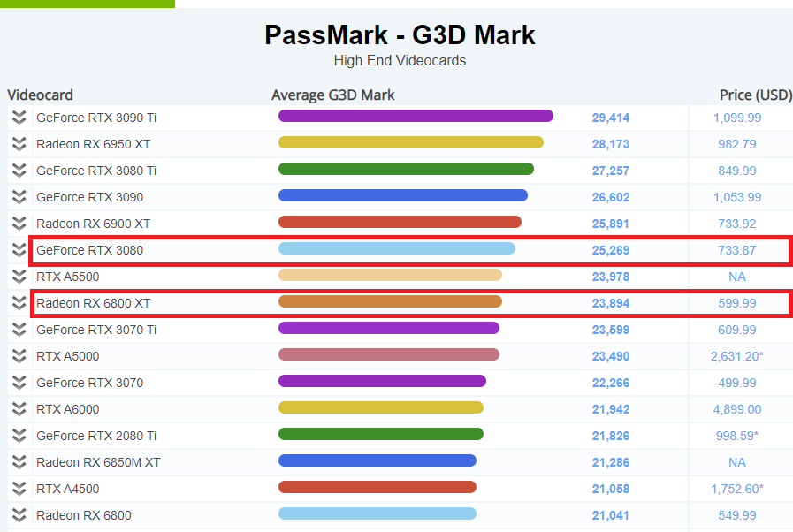Open the GeForce RTX 3070 videocard link
The image size is (793, 532).
pyautogui.click(x=89, y=383)
